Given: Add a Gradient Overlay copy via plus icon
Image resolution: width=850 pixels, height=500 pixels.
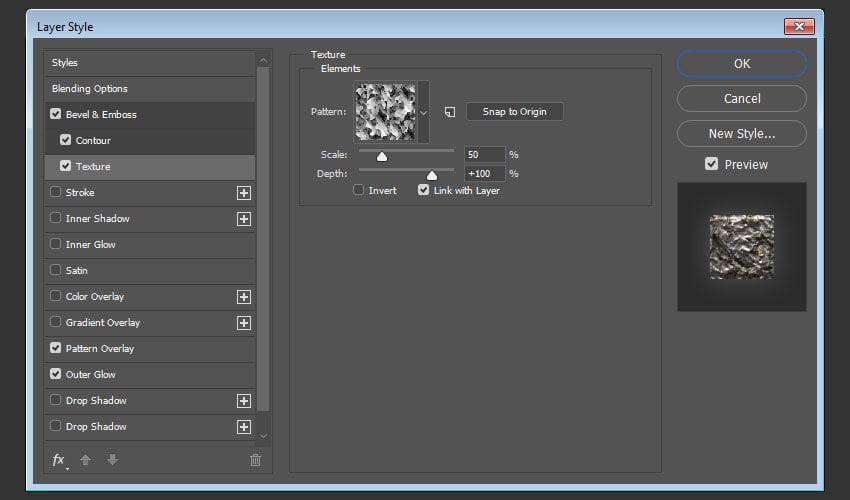Looking at the screenshot, I should tap(243, 323).
